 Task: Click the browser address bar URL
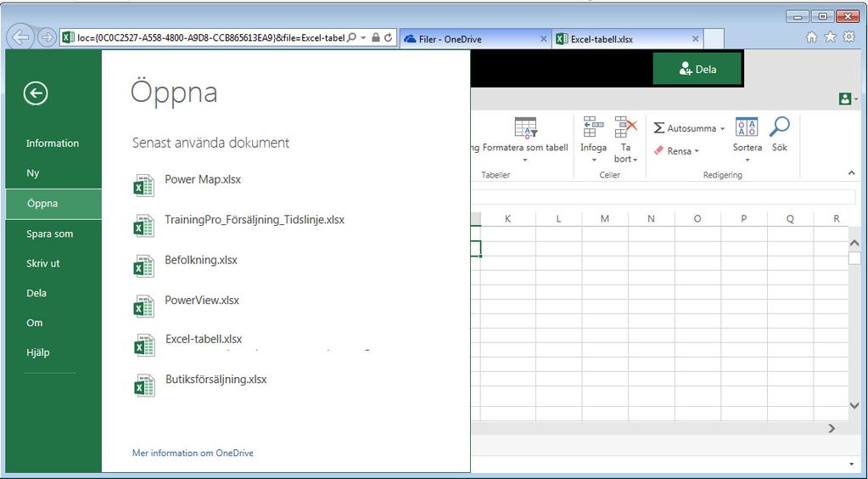210,37
